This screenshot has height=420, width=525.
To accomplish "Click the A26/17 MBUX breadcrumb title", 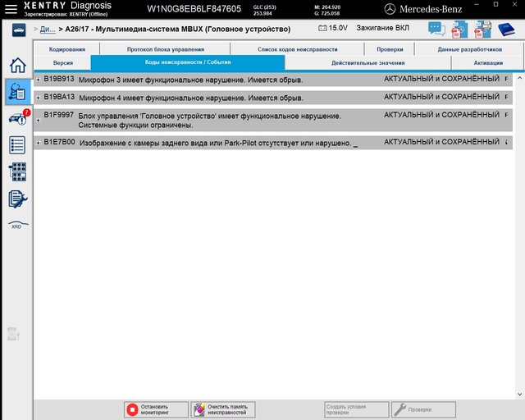I will point(178,30).
